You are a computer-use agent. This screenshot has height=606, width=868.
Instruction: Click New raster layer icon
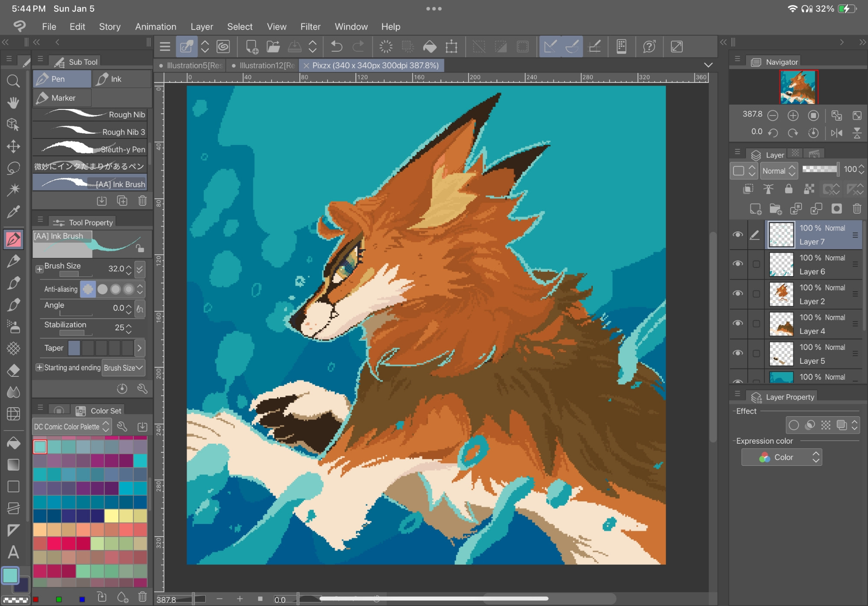click(x=756, y=209)
